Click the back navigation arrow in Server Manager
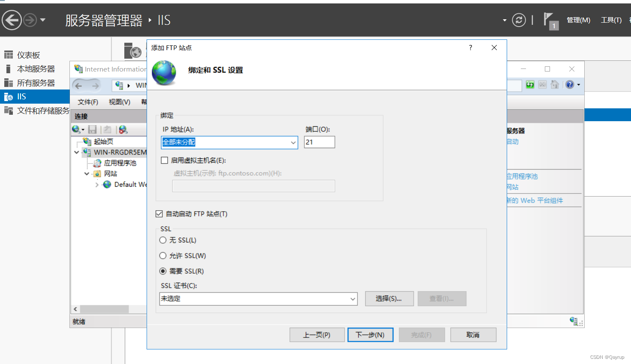The height and width of the screenshot is (364, 631). (x=12, y=20)
